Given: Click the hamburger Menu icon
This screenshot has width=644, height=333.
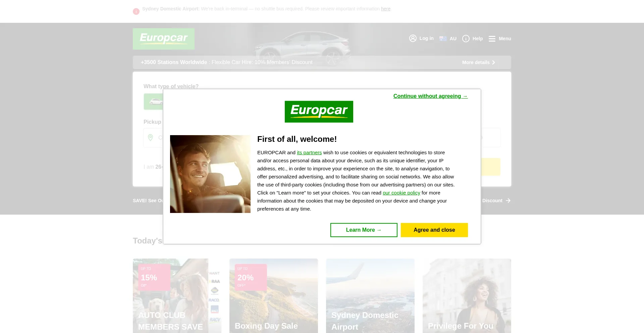Looking at the screenshot, I should coord(492,39).
